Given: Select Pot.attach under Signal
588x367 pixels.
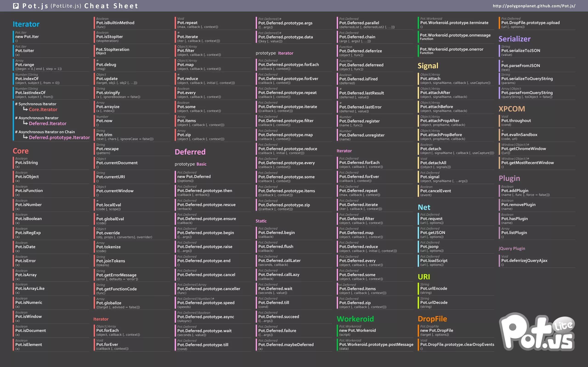Looking at the screenshot, I should point(430,78).
